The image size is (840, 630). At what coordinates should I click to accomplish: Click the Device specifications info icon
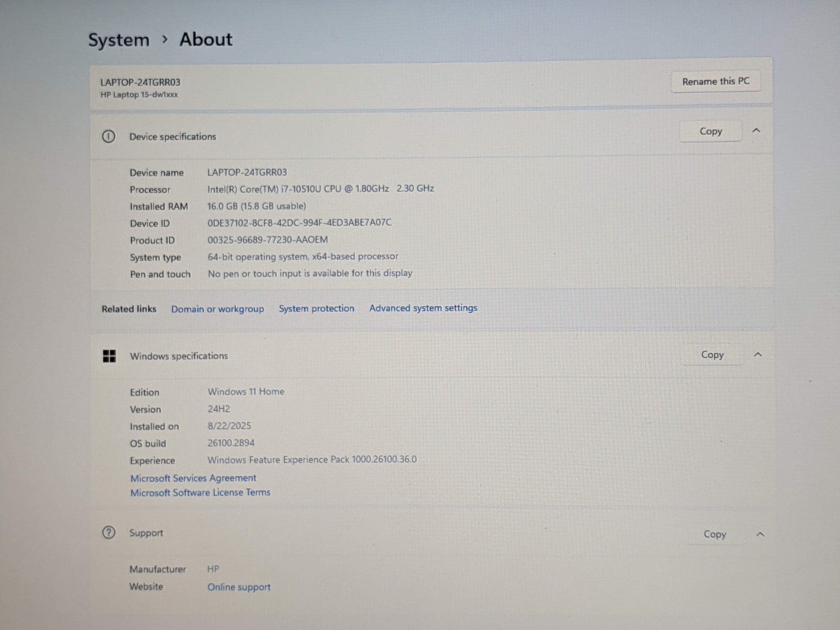coord(108,137)
